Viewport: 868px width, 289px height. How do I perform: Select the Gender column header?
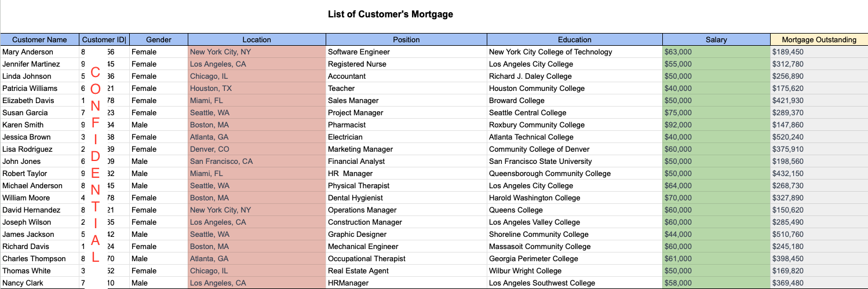tap(159, 40)
